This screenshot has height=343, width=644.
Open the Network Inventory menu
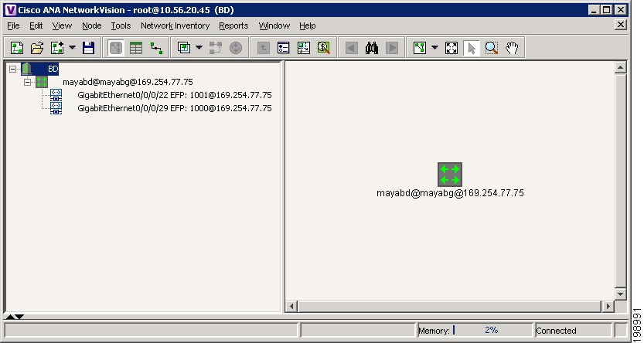point(175,25)
